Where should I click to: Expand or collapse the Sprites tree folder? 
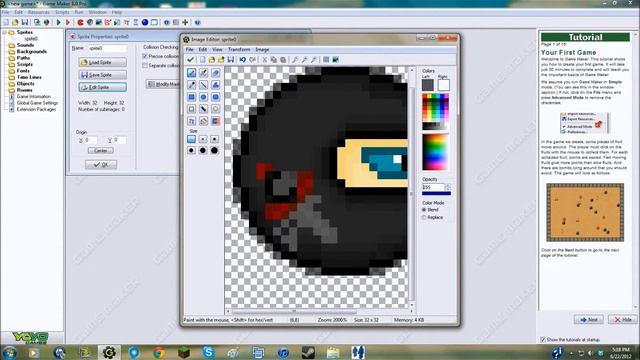pos(5,32)
